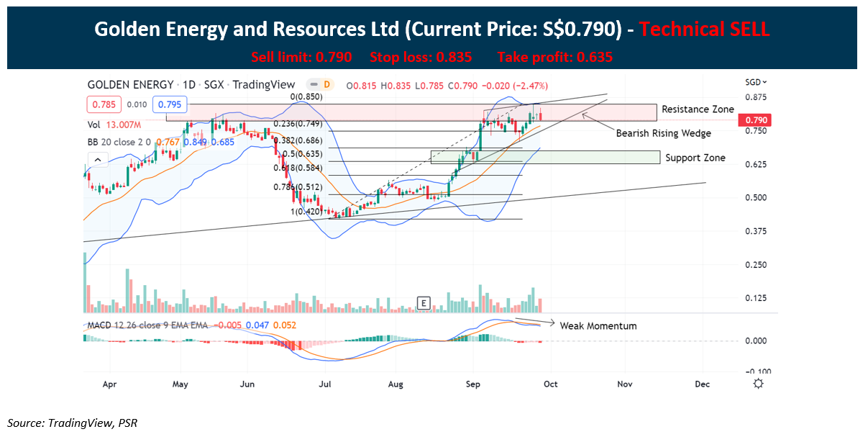The image size is (868, 442).
Task: Click the May label on time axis
Action: [x=181, y=384]
